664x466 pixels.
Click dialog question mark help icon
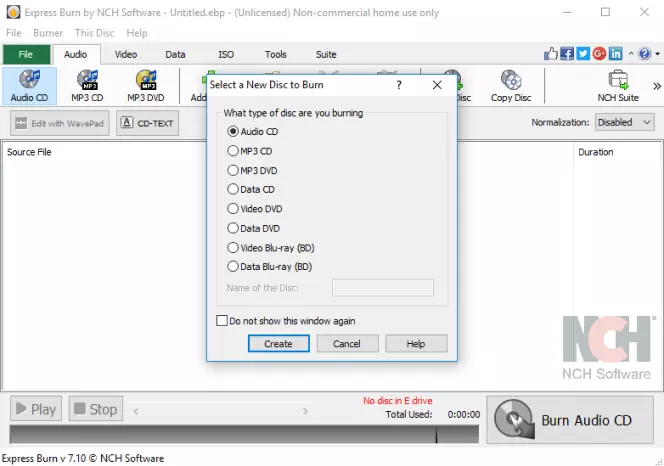coord(399,85)
